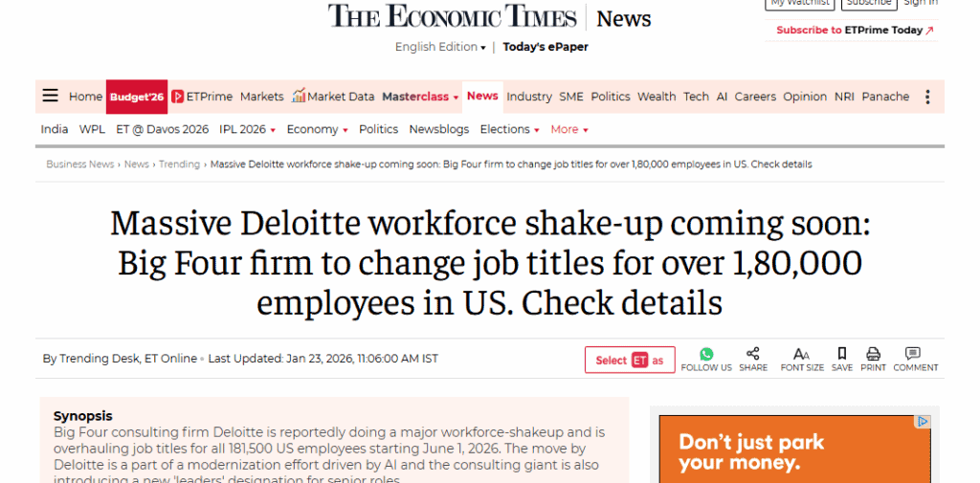Select the Budget'26 tab
Screen dimensions: 980x483
click(x=137, y=97)
